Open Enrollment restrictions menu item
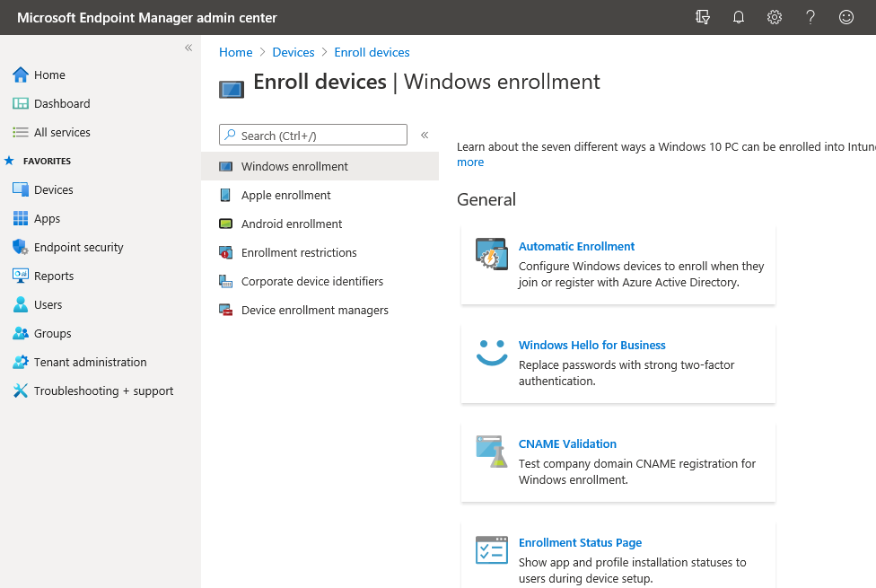Viewport: 876px width, 588px height. [x=299, y=252]
